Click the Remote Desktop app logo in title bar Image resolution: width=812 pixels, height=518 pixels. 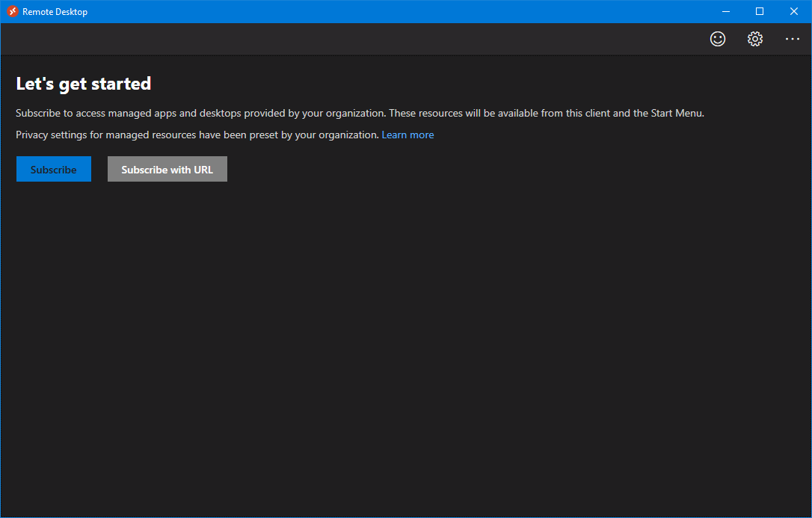coord(13,11)
